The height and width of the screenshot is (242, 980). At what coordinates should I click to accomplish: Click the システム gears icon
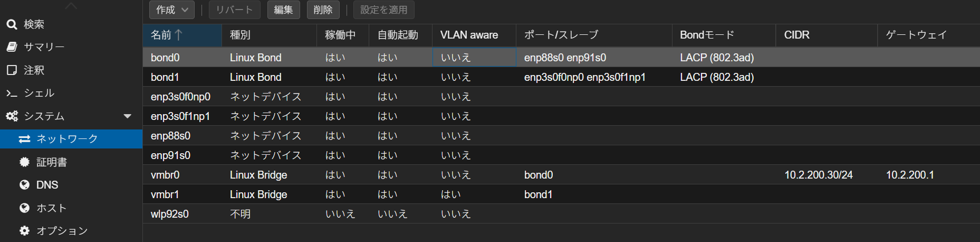(x=12, y=116)
